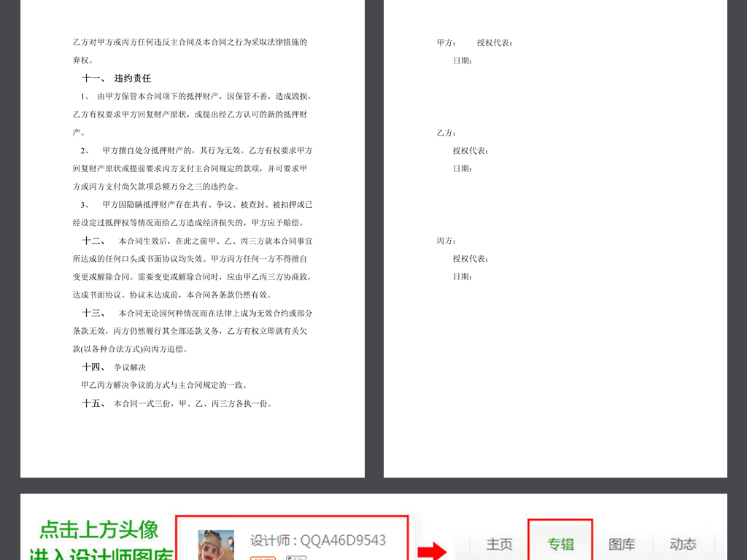Click 授权代表 under the 乙方 section

coord(471,151)
